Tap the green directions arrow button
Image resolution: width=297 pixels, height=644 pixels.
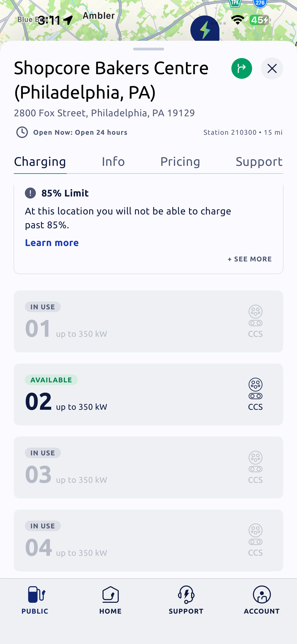(242, 68)
